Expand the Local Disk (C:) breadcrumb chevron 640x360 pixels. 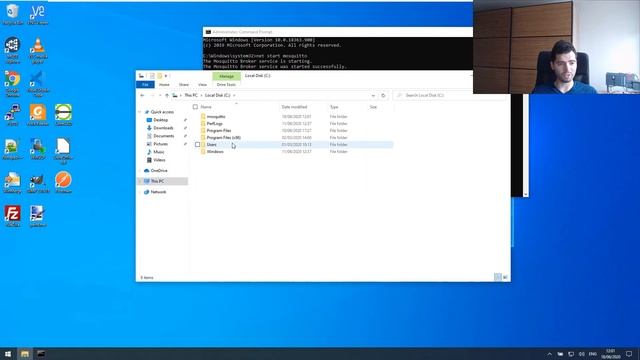tap(234, 95)
